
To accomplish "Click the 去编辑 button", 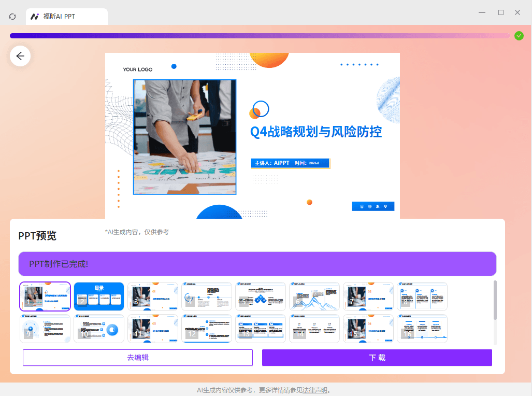I will (138, 358).
